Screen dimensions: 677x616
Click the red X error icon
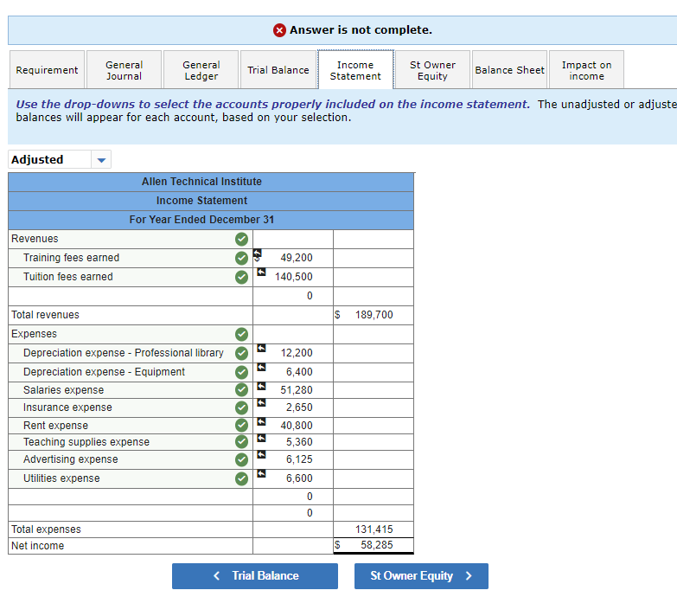click(279, 30)
